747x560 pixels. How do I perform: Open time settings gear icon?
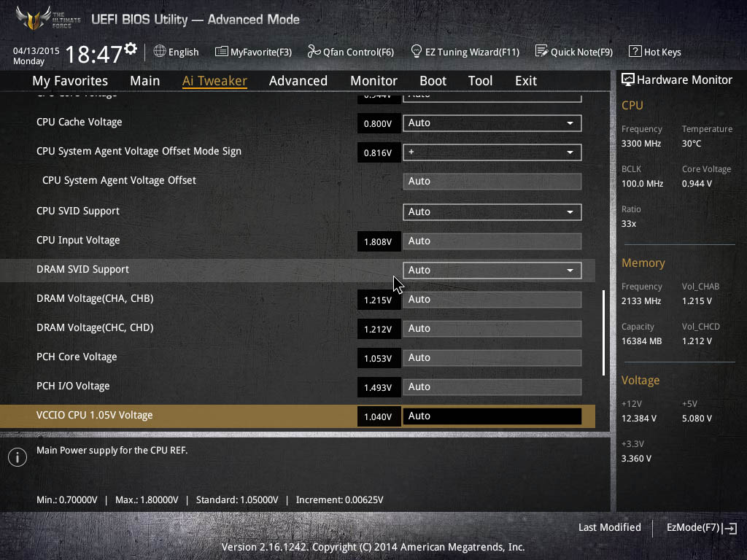coord(131,48)
